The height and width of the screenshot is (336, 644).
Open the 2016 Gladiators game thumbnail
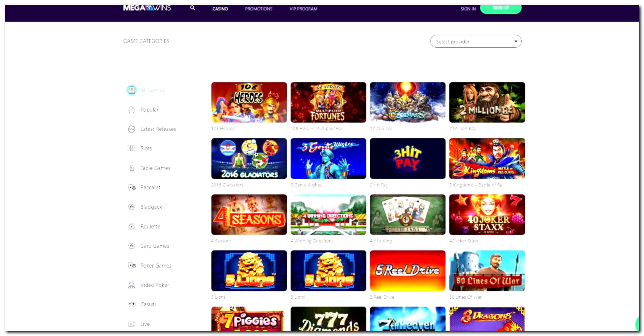(x=249, y=158)
